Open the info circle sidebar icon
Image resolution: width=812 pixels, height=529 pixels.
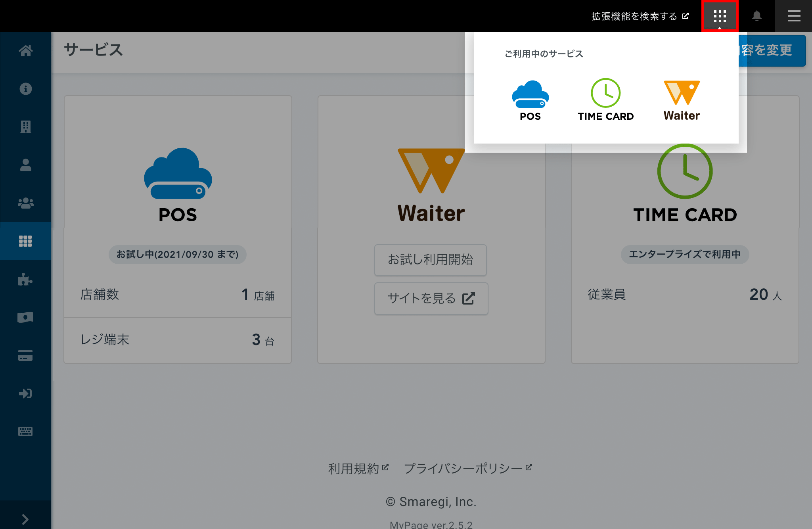[x=25, y=89]
